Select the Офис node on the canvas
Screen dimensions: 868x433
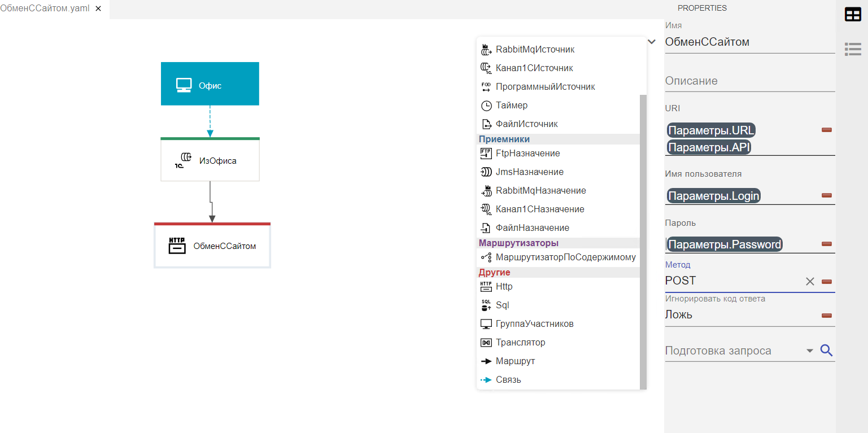pyautogui.click(x=210, y=84)
